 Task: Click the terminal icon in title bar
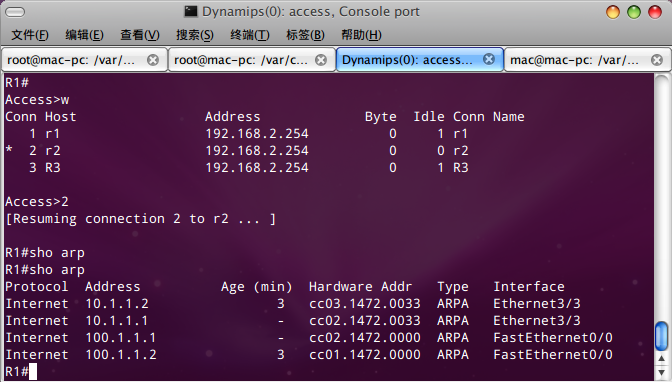191,12
